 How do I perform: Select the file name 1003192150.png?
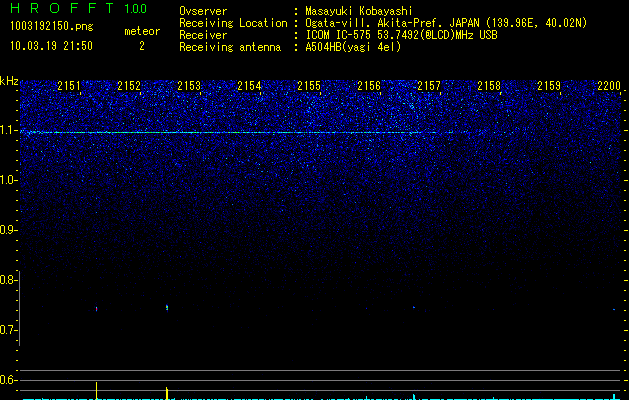[x=52, y=26]
